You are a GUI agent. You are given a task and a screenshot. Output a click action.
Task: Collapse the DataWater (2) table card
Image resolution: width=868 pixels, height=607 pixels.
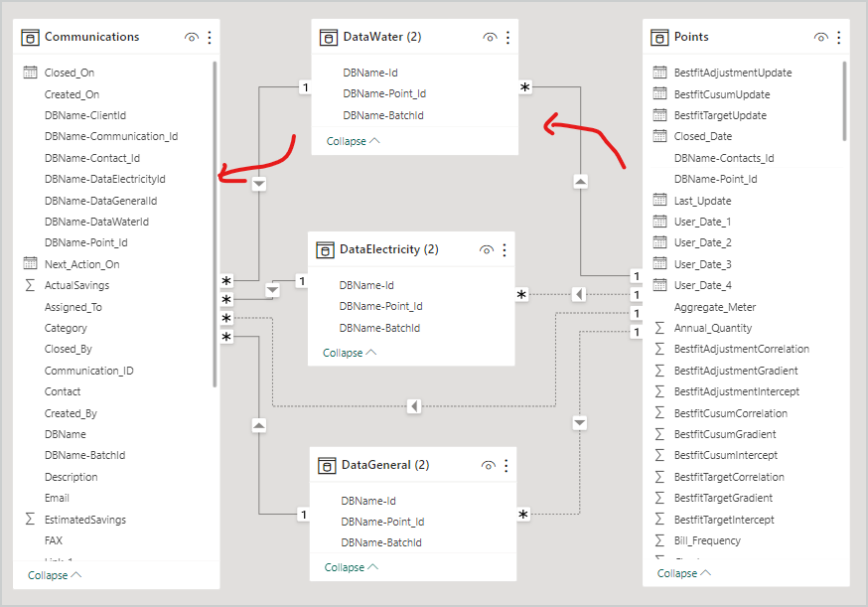[353, 141]
